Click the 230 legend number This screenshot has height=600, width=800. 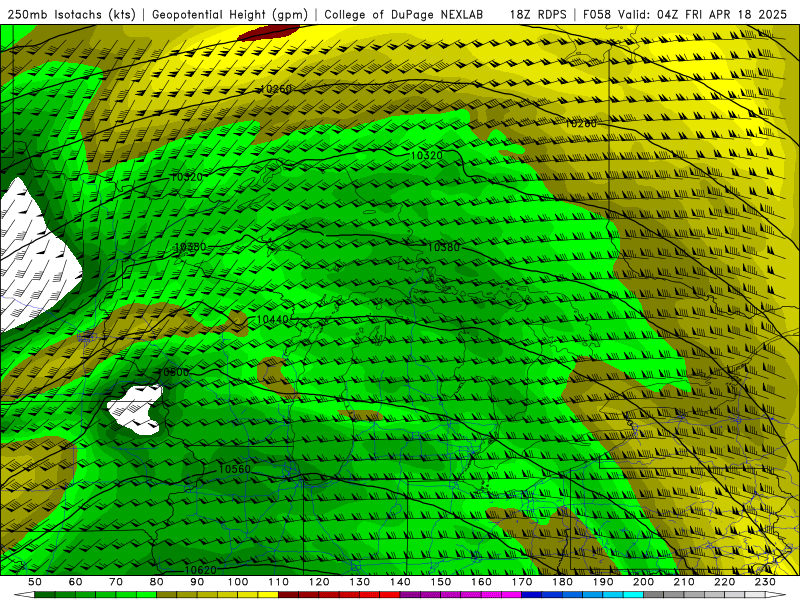[x=765, y=582]
